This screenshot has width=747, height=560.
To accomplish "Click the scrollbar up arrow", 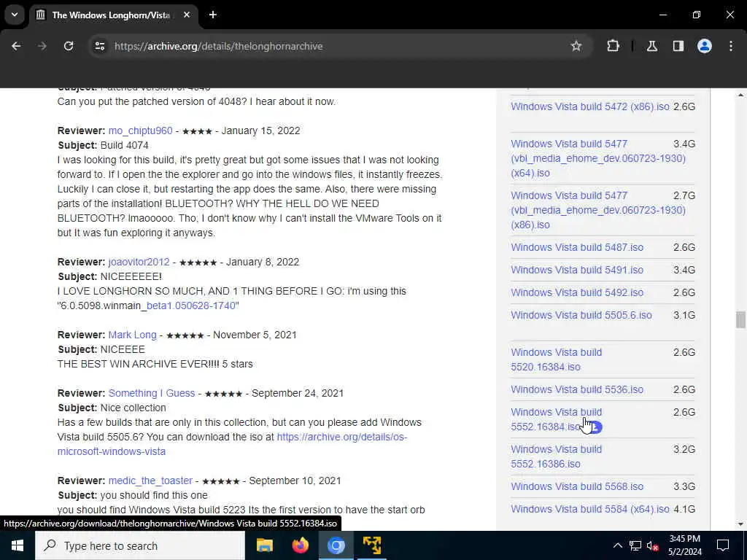I will point(740,95).
